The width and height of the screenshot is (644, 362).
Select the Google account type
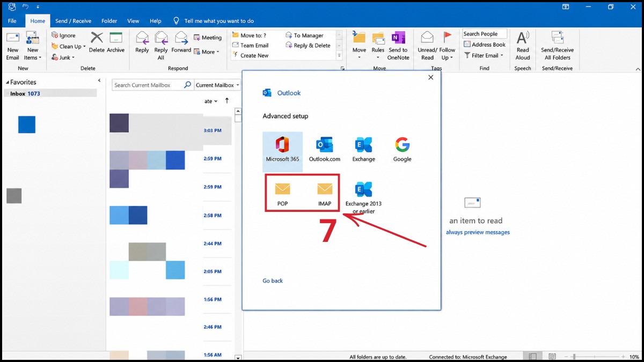402,150
